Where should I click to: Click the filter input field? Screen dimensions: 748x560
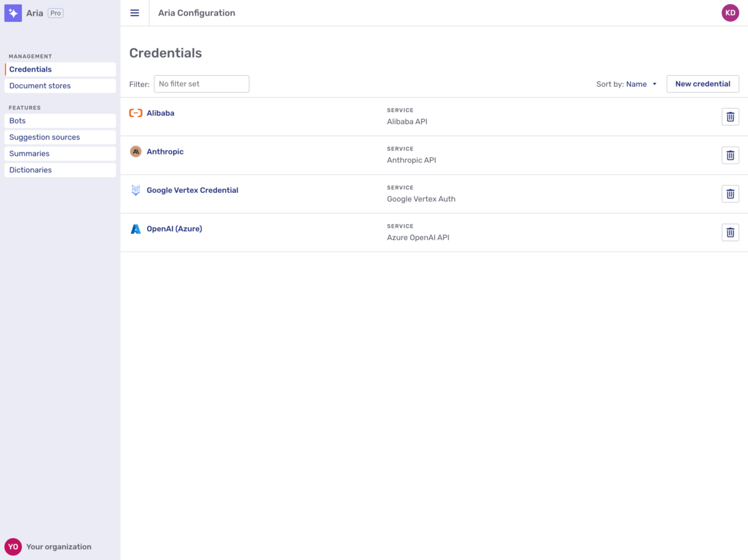click(201, 83)
